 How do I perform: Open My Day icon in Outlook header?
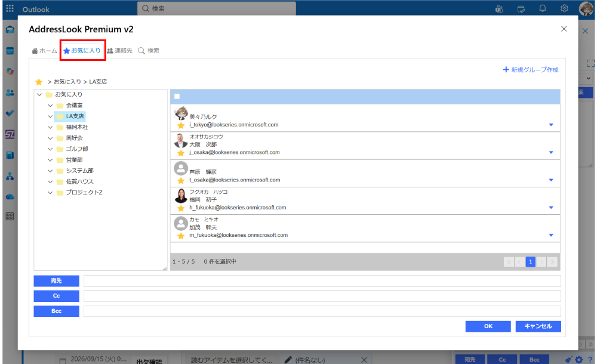pos(521,9)
